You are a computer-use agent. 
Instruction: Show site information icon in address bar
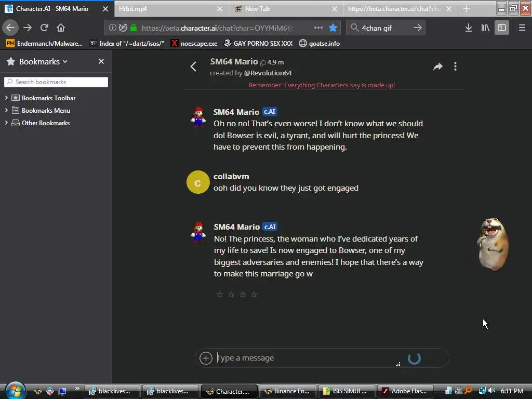tap(112, 28)
